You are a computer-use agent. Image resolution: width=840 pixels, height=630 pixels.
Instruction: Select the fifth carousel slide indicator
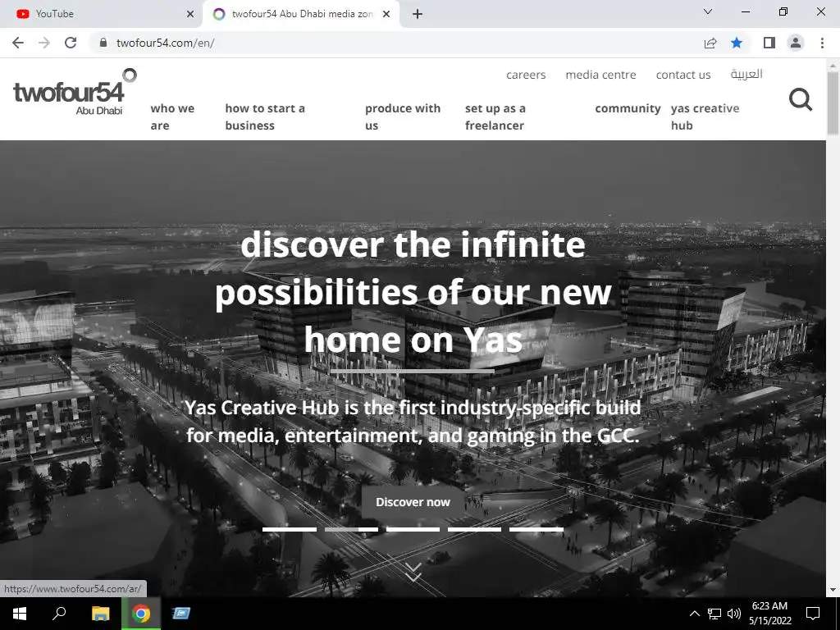(x=536, y=529)
